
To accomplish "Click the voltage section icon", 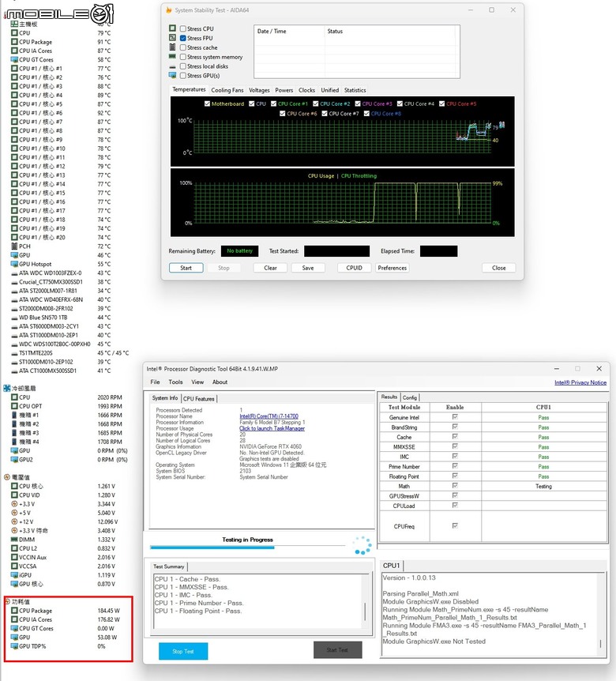I will coord(7,477).
